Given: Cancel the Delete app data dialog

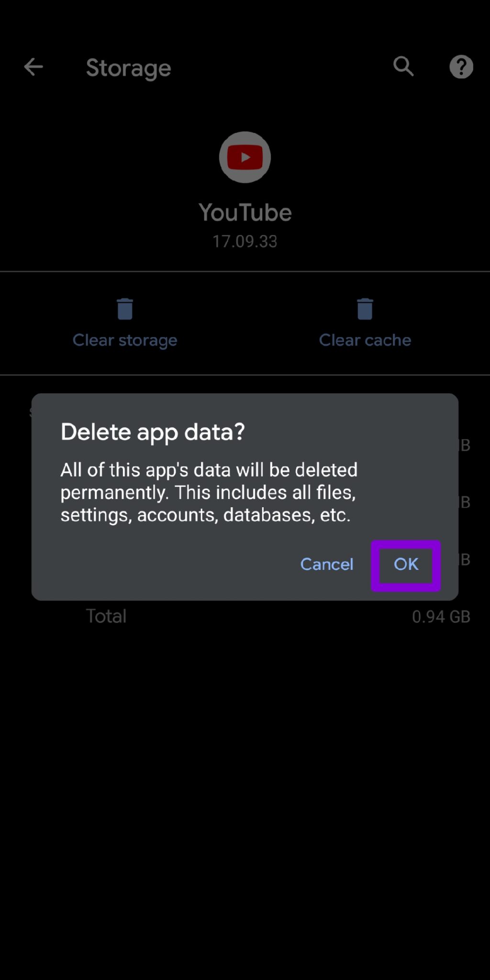Looking at the screenshot, I should (x=326, y=564).
